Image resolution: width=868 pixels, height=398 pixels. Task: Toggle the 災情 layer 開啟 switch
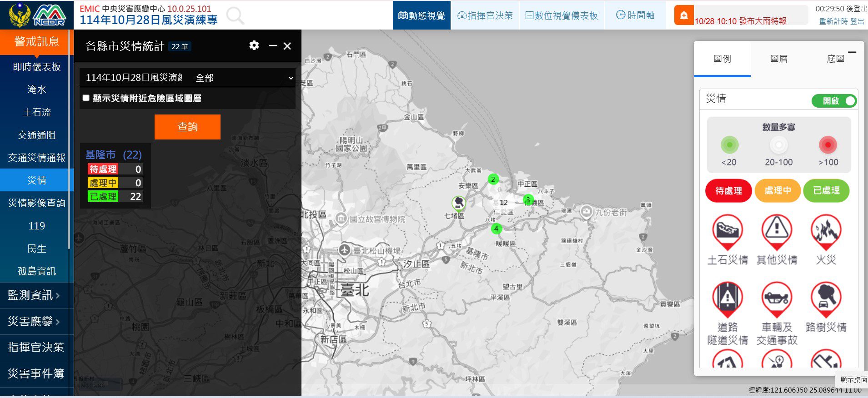pyautogui.click(x=834, y=101)
